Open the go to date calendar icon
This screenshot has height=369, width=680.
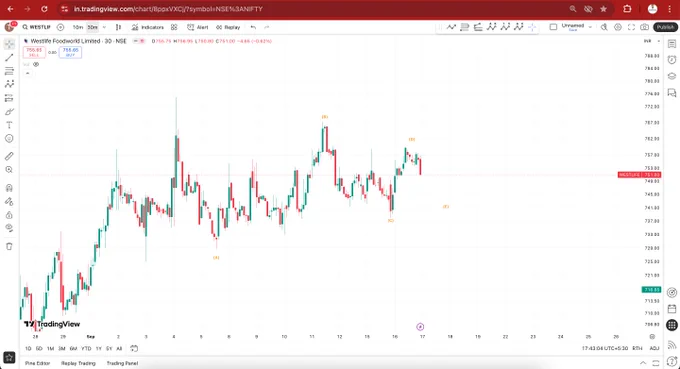point(134,348)
